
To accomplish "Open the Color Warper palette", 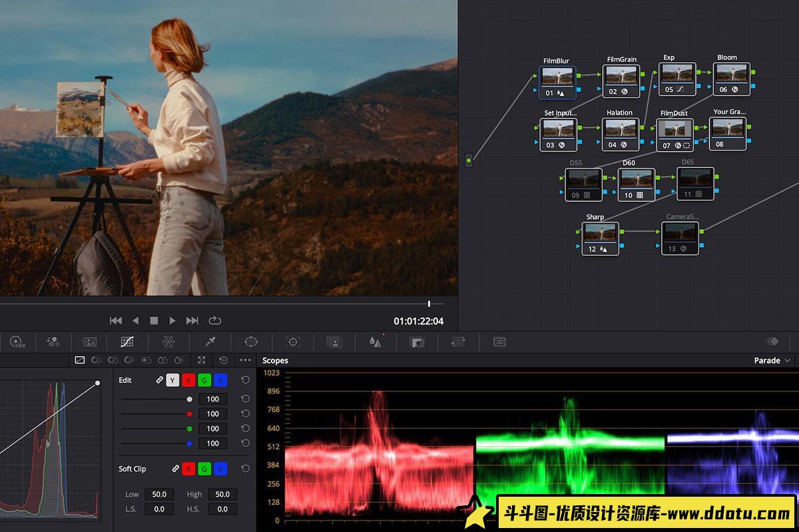I will click(x=168, y=342).
